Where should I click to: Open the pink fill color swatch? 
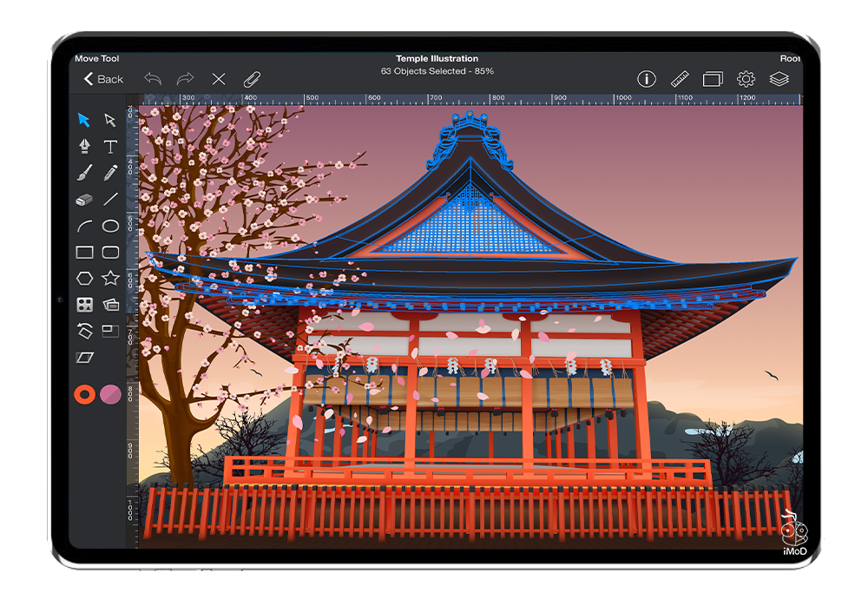pos(110,395)
